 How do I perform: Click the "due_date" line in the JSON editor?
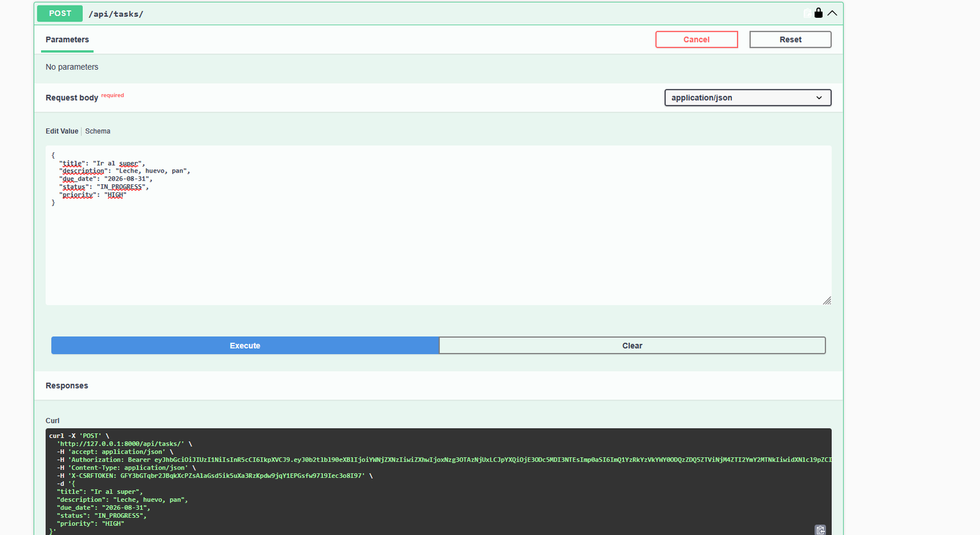click(x=105, y=179)
